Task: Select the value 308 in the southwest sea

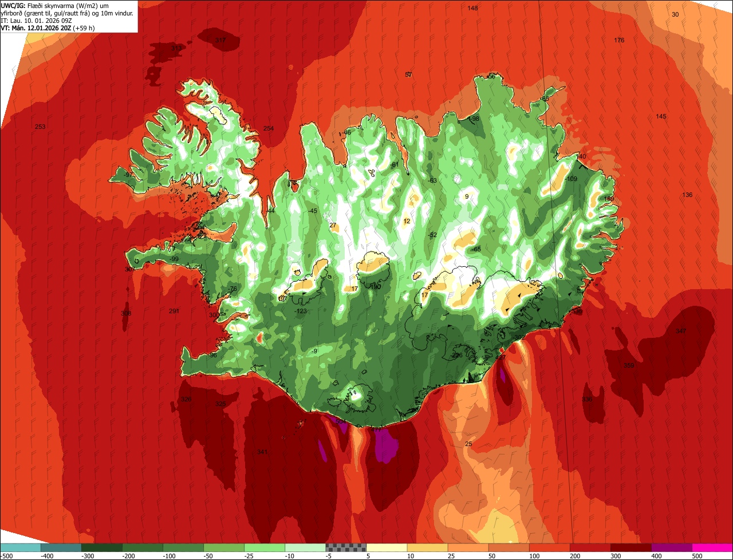Action: click(126, 313)
